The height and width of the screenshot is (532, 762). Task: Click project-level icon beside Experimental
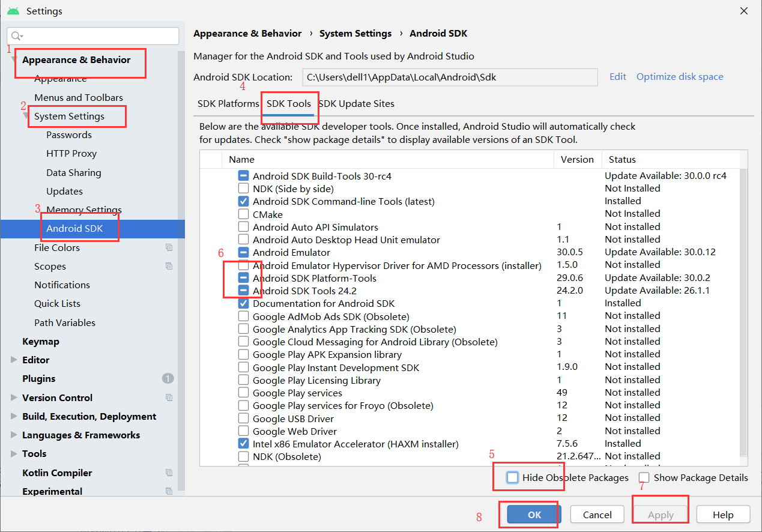[169, 491]
